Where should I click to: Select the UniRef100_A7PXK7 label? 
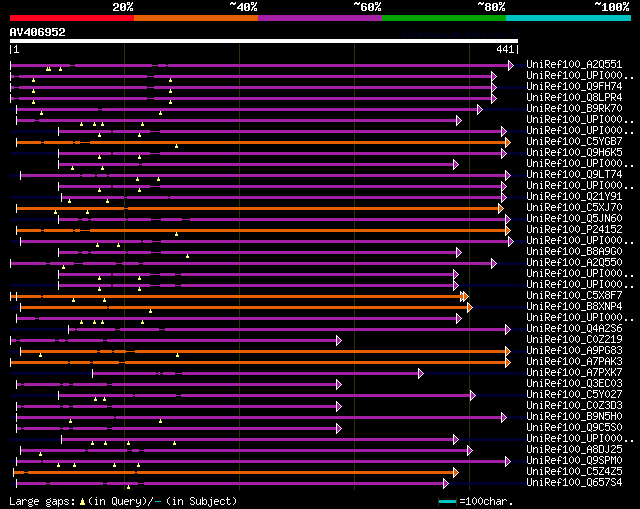pyautogui.click(x=574, y=373)
